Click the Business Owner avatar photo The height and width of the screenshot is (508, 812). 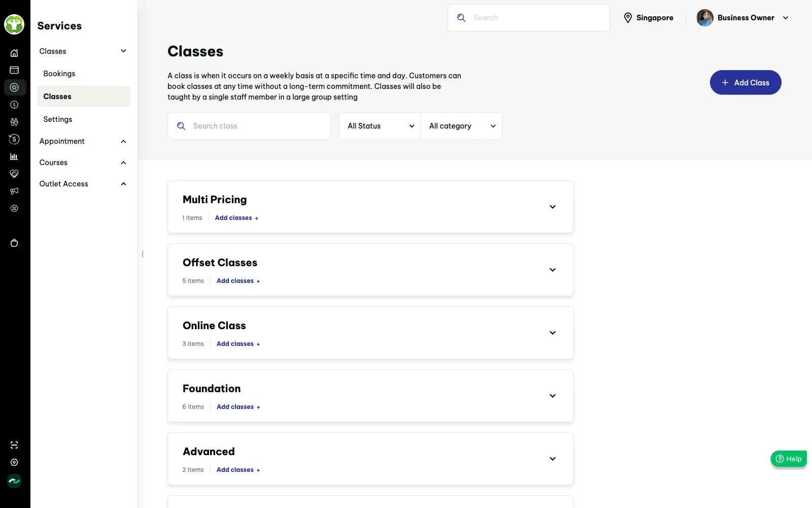pos(705,18)
